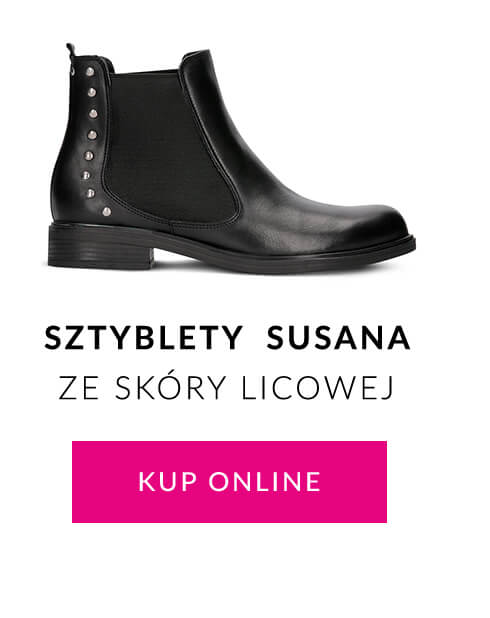Open the black Chelsea boot product image

[231, 158]
